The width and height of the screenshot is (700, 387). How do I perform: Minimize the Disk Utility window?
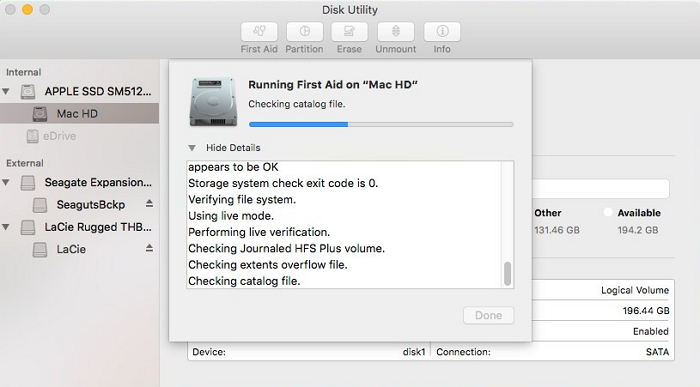pos(27,9)
